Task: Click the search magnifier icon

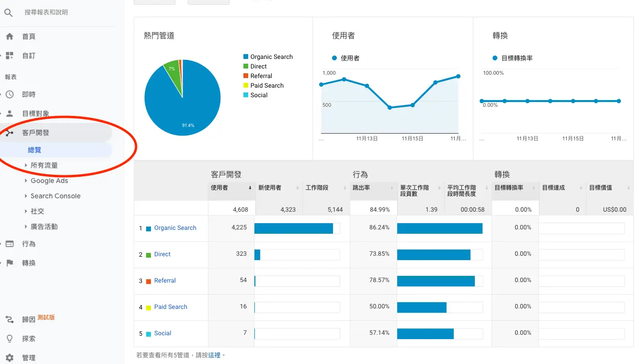Action: point(8,12)
